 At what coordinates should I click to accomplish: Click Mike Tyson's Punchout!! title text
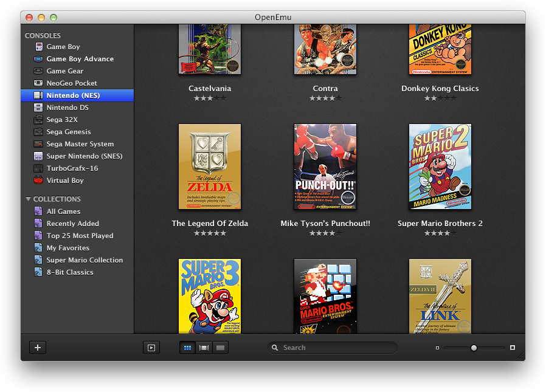tap(325, 224)
